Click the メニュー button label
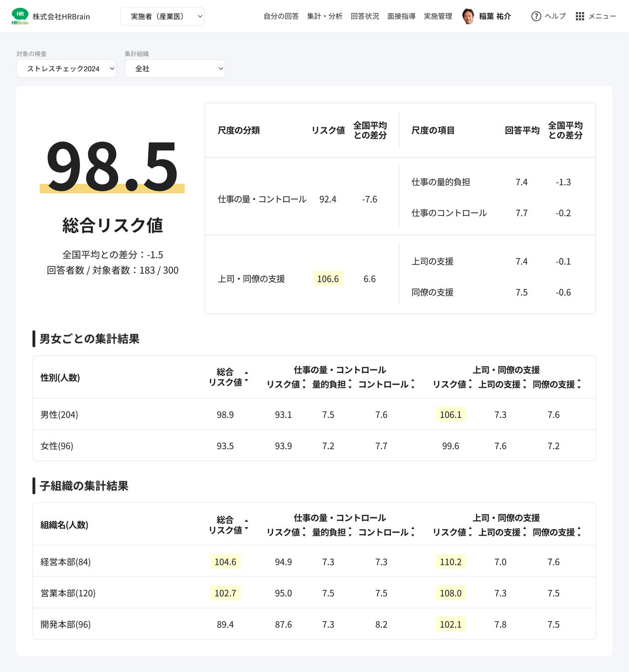This screenshot has height=672, width=629. (602, 16)
